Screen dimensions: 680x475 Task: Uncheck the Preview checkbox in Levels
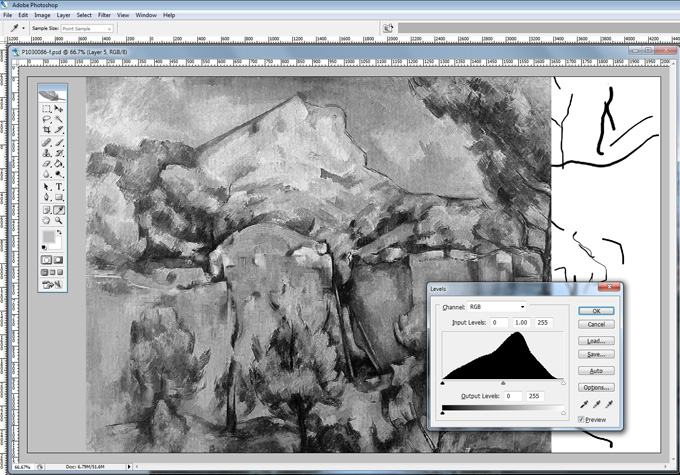click(583, 420)
